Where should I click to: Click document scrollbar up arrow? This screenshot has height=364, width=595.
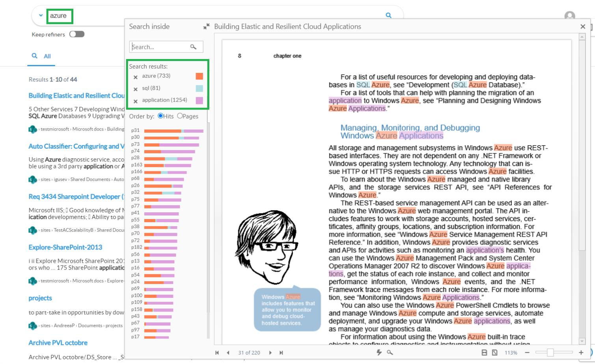[582, 37]
